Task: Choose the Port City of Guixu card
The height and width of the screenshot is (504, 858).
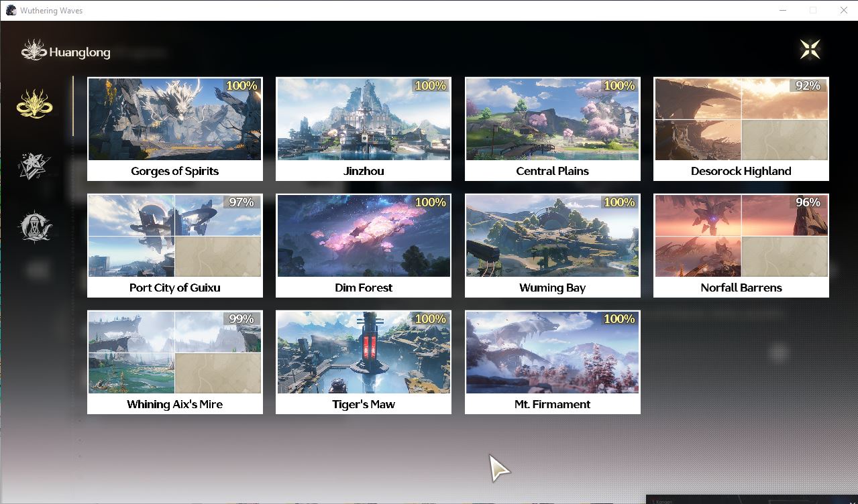Action: tap(175, 245)
